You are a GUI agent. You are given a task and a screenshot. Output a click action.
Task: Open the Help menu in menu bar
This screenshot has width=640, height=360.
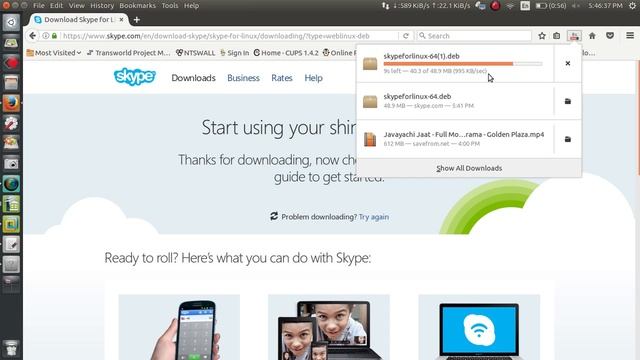pos(191,6)
